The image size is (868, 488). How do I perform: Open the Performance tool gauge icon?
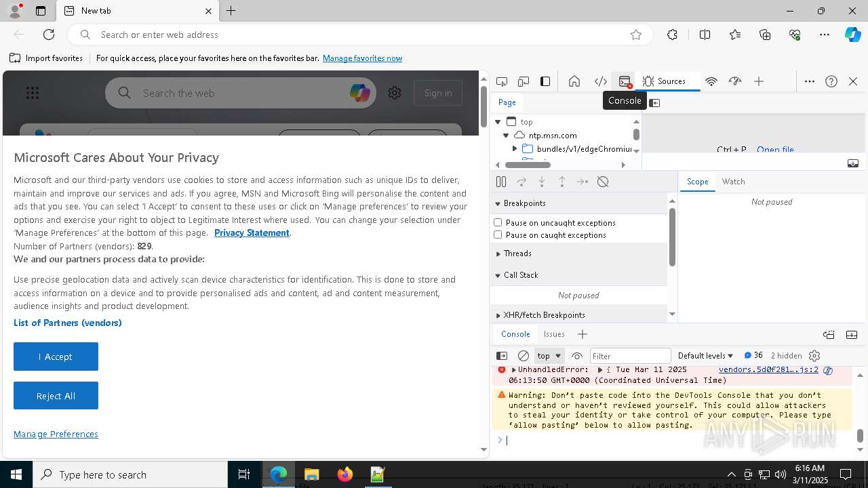[735, 81]
